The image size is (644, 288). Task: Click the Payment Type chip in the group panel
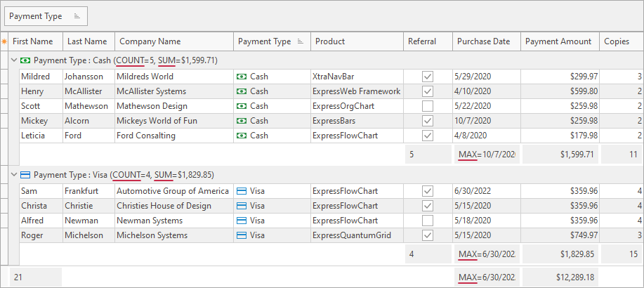click(x=46, y=16)
